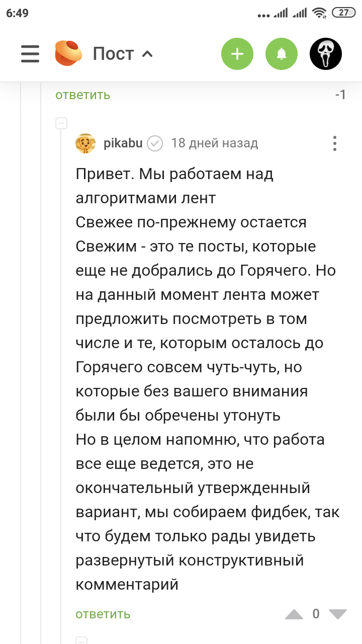Open the pikabu commenter's avatar

(x=85, y=143)
